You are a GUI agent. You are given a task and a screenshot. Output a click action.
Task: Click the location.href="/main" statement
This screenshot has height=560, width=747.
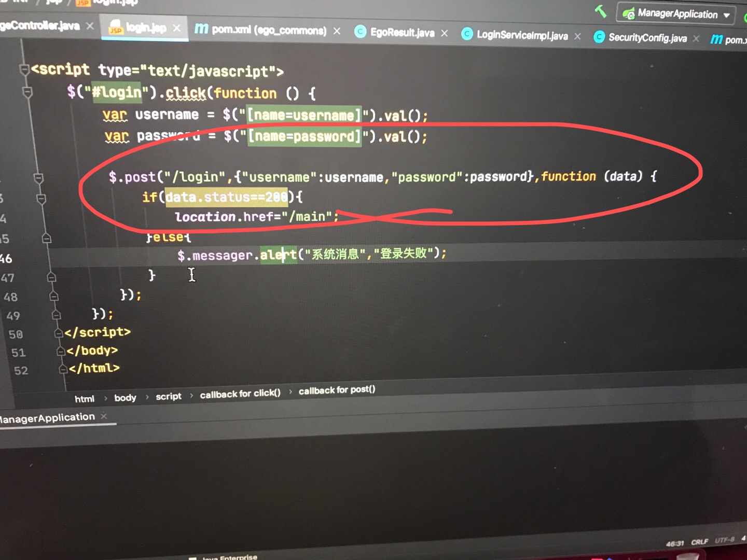click(x=257, y=216)
